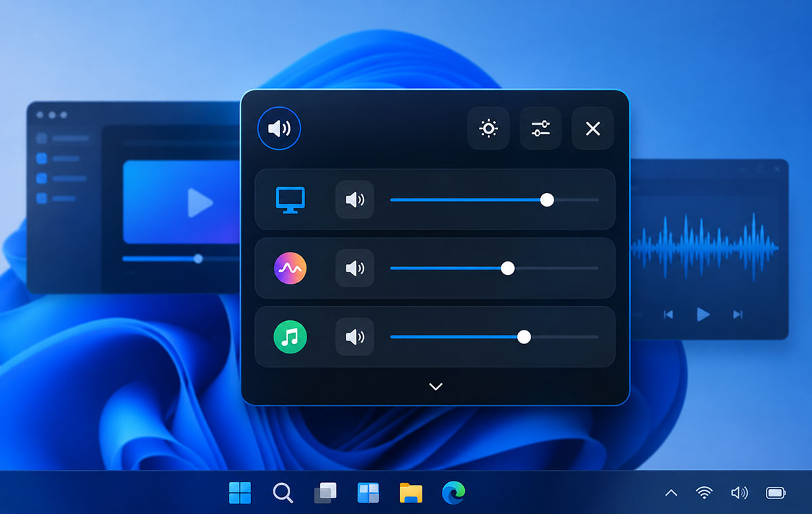812x514 pixels.
Task: Select the purple waveform app icon
Action: 290,268
